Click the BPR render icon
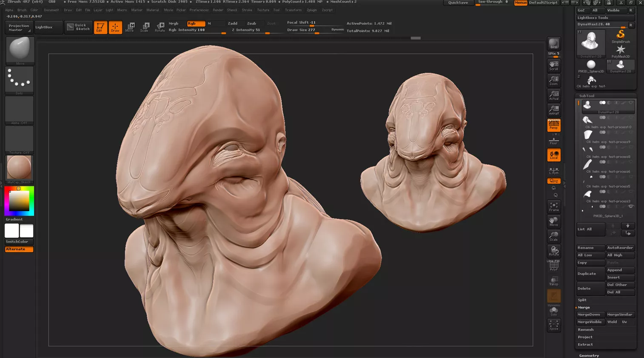Screen dimensions: 644x358 click(553, 44)
